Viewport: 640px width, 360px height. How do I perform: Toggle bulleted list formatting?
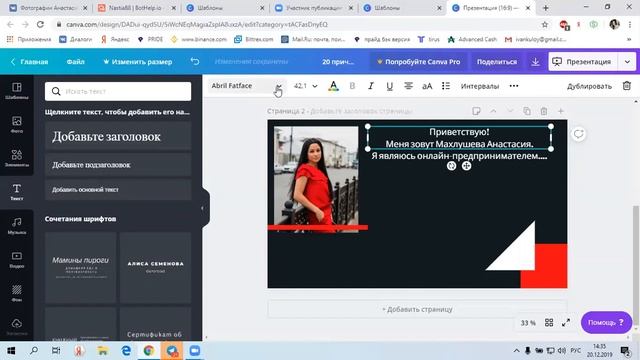446,86
